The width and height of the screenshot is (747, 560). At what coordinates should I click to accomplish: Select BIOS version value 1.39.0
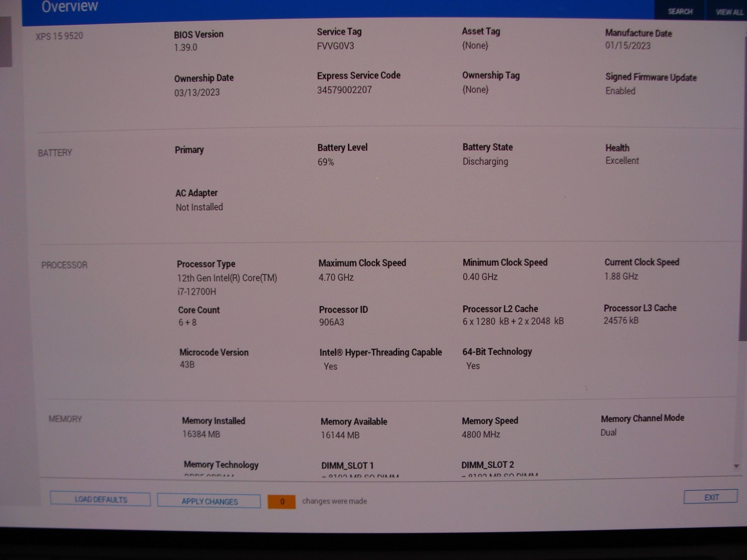click(x=186, y=47)
